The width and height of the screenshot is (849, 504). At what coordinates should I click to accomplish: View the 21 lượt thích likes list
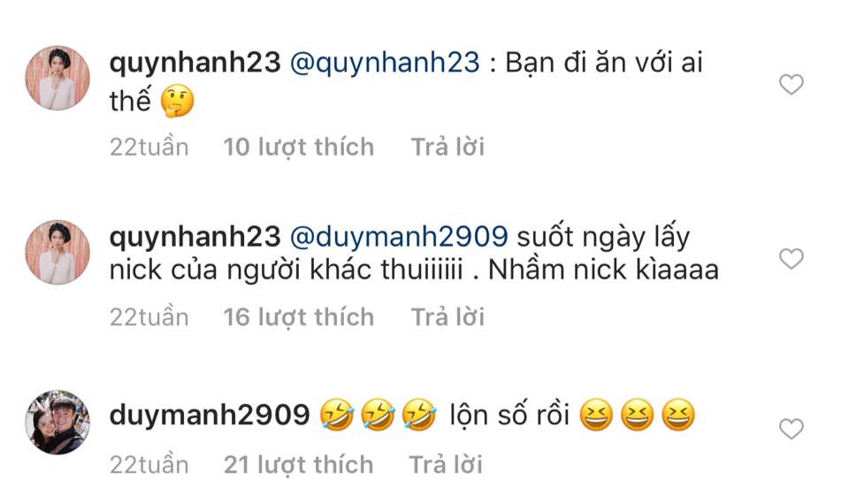point(298,465)
